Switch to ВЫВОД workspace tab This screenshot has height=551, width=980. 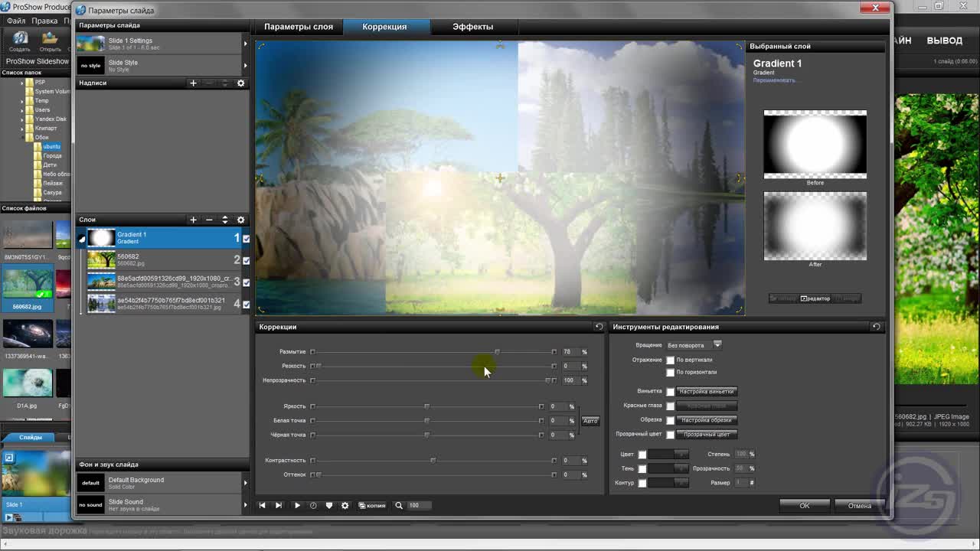944,41
